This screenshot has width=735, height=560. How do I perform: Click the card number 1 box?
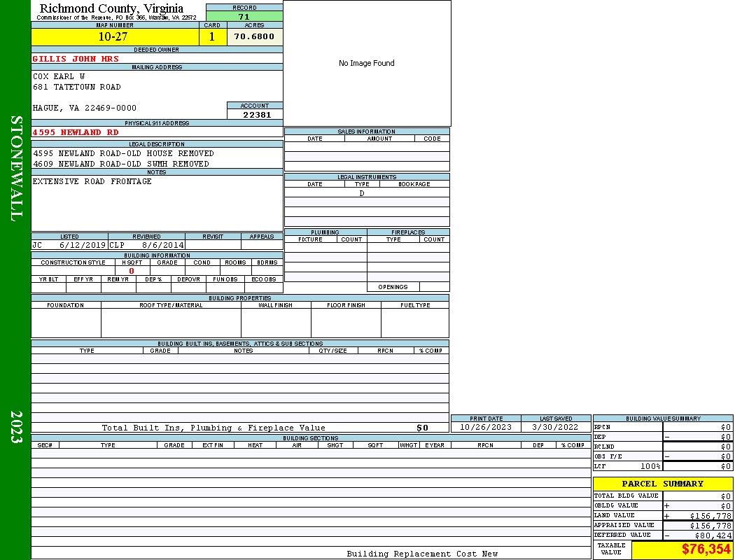[212, 37]
